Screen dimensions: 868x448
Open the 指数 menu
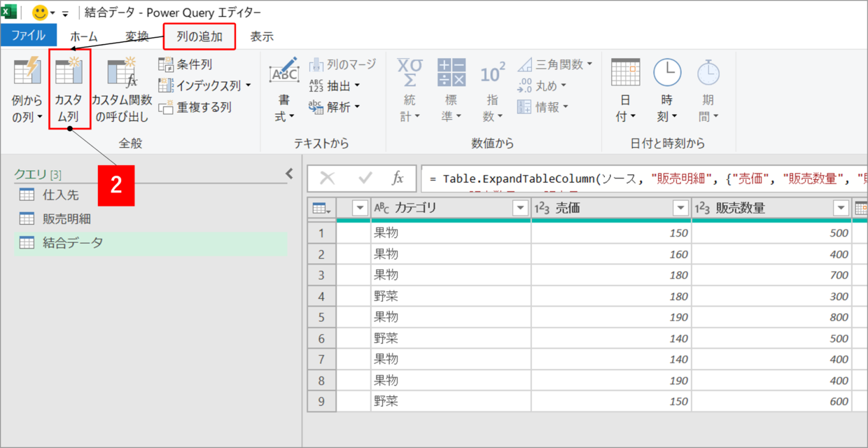click(492, 91)
